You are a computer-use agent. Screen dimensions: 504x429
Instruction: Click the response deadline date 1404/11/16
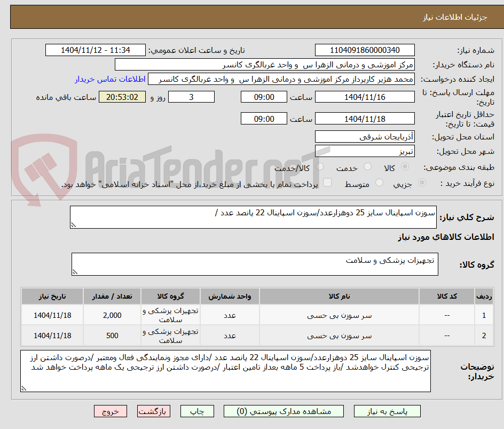point(365,97)
